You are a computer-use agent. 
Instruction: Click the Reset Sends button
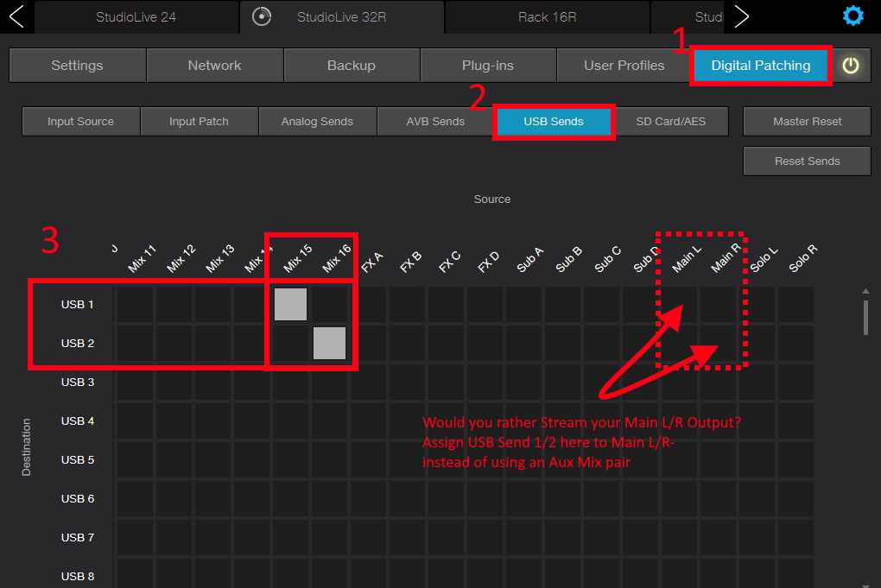click(x=806, y=161)
